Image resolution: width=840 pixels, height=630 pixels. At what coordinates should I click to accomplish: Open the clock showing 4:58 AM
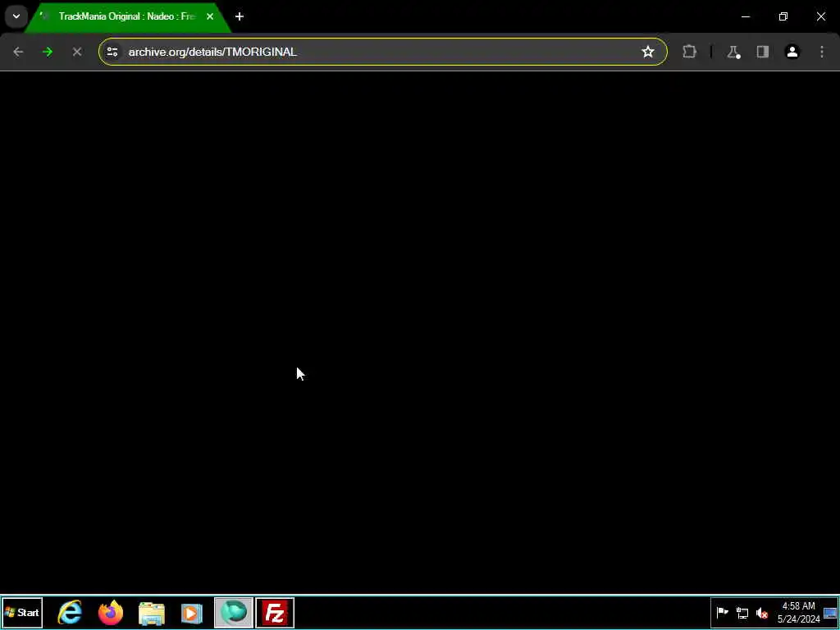tap(799, 613)
